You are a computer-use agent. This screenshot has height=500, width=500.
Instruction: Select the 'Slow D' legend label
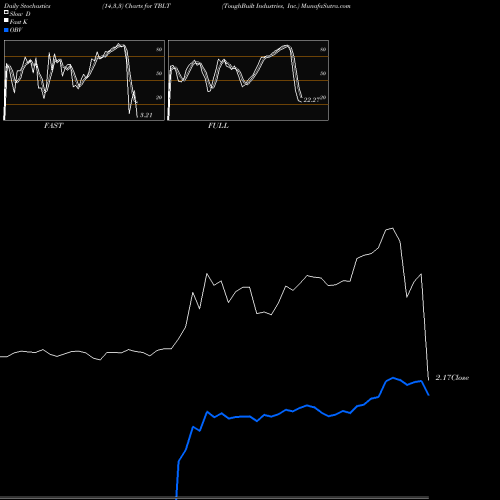point(20,14)
